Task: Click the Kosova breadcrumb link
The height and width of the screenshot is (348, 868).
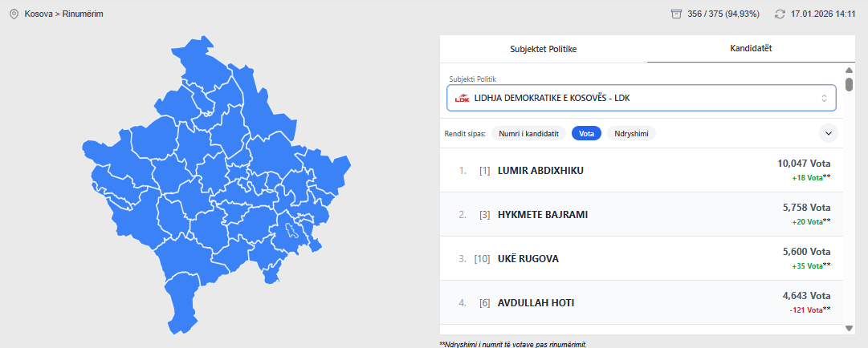Action: pyautogui.click(x=38, y=14)
